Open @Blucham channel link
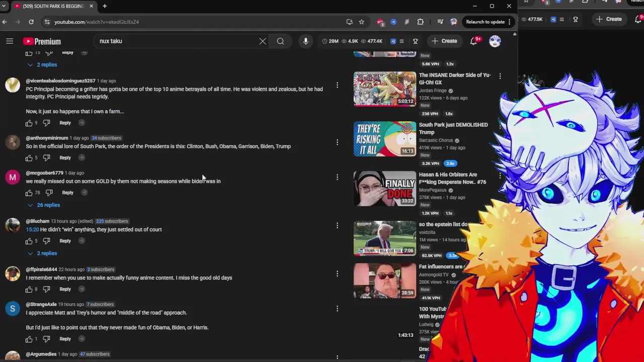The width and height of the screenshot is (644, 362). click(x=38, y=221)
